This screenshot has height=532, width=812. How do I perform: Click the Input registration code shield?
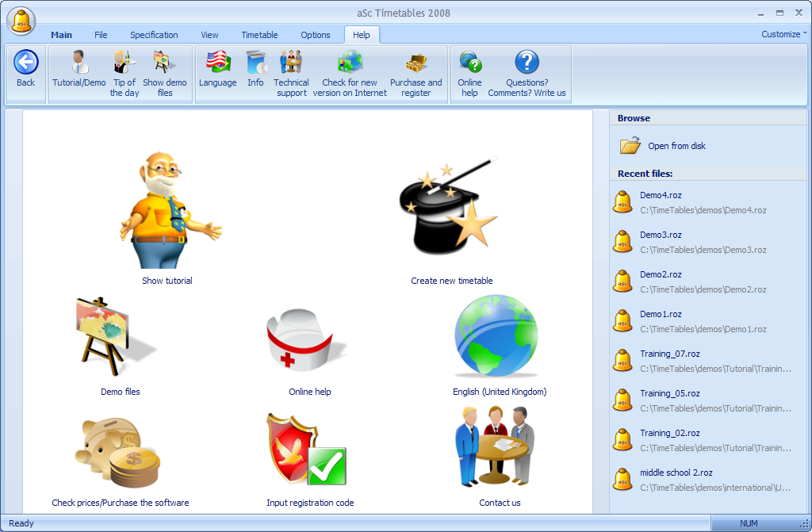coord(306,450)
